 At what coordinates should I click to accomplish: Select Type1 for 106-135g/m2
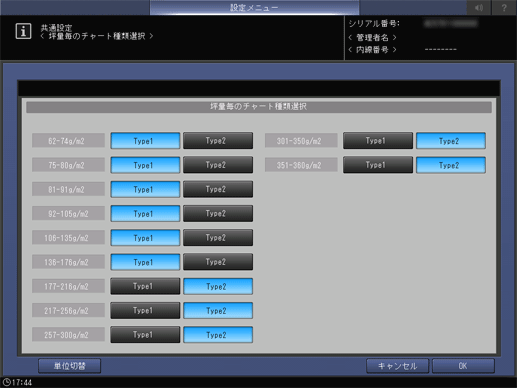tap(145, 238)
